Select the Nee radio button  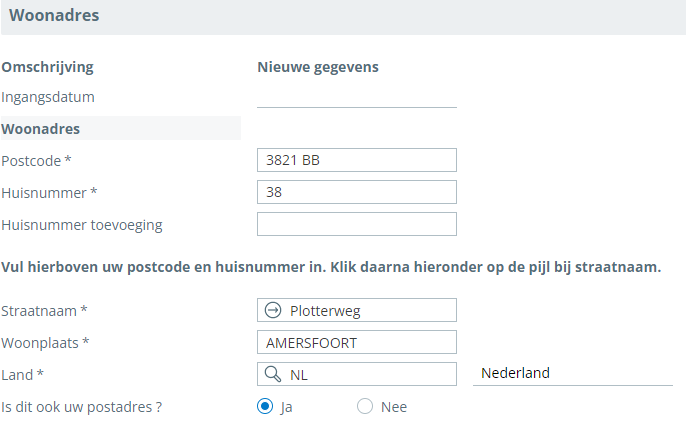pos(365,406)
